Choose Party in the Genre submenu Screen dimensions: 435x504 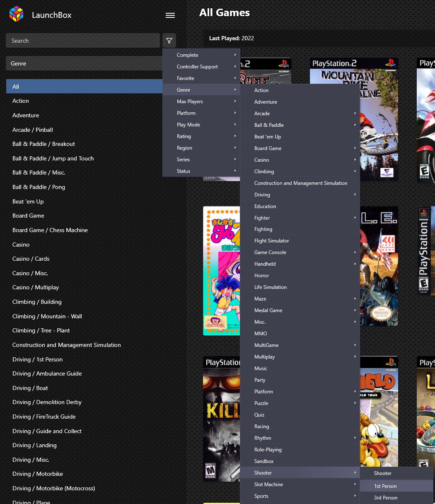click(300, 380)
